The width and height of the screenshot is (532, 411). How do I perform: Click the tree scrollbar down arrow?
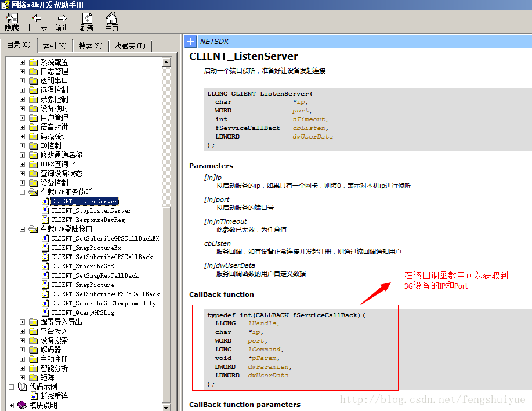[167, 406]
